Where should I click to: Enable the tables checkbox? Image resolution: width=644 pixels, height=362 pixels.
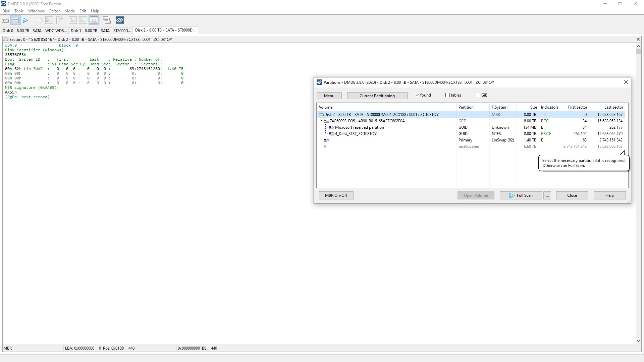447,95
